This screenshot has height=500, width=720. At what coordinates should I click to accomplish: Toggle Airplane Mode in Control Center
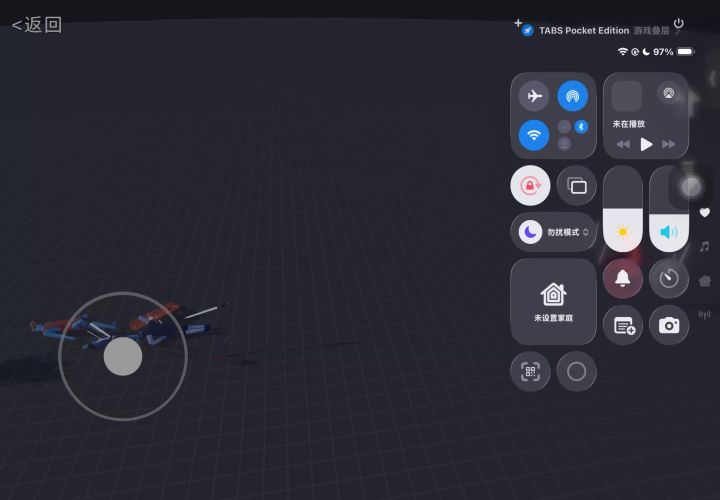(534, 96)
